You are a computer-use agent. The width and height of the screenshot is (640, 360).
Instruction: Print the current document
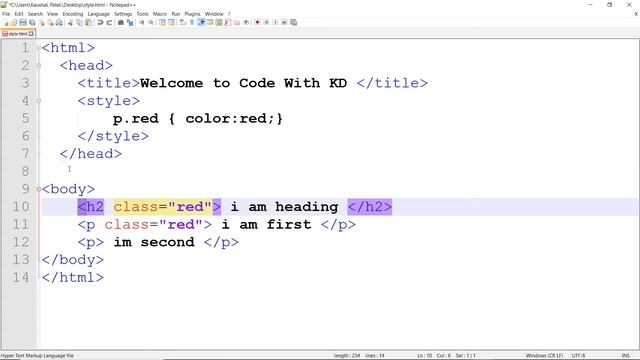point(59,22)
